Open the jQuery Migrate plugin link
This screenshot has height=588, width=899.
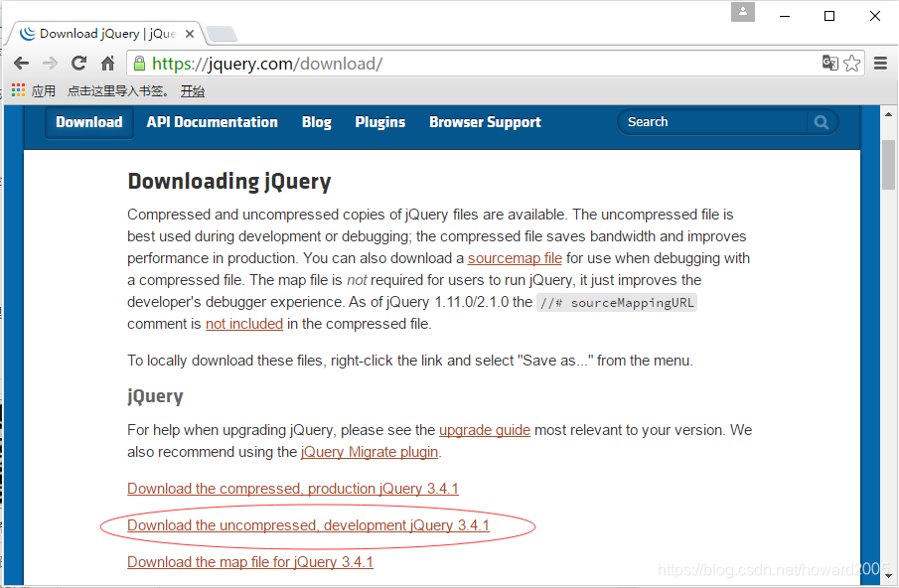[x=370, y=452]
